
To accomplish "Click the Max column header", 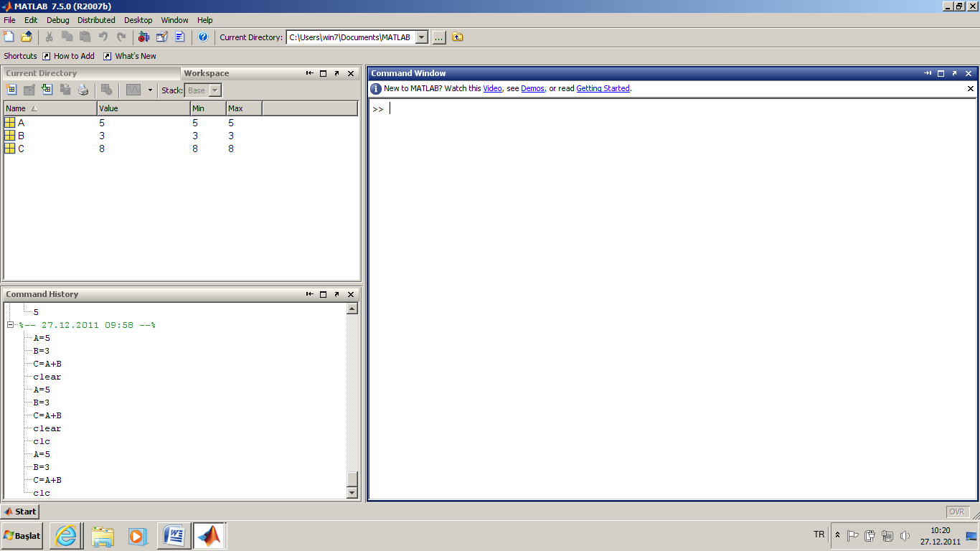I will pos(244,108).
